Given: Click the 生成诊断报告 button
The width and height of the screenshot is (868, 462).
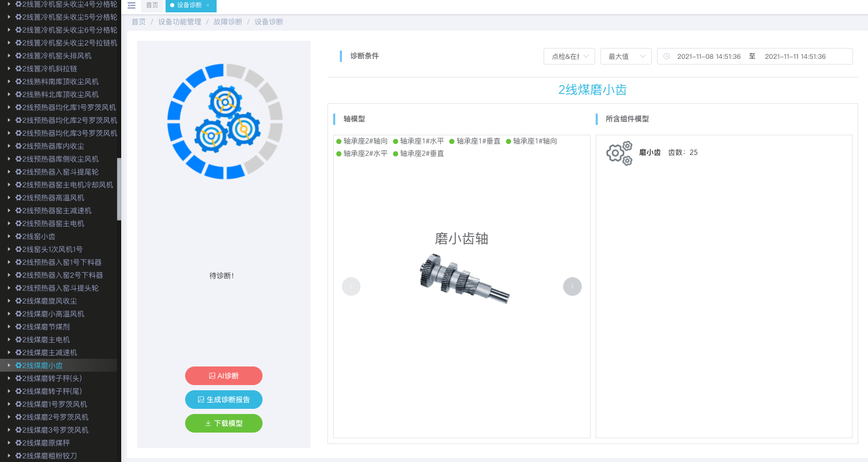Looking at the screenshot, I should 224,400.
